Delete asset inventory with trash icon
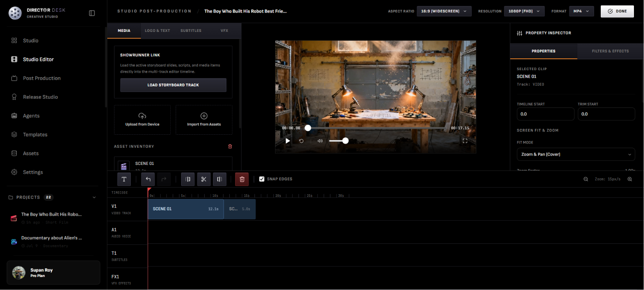Image resolution: width=644 pixels, height=290 pixels. [230, 146]
